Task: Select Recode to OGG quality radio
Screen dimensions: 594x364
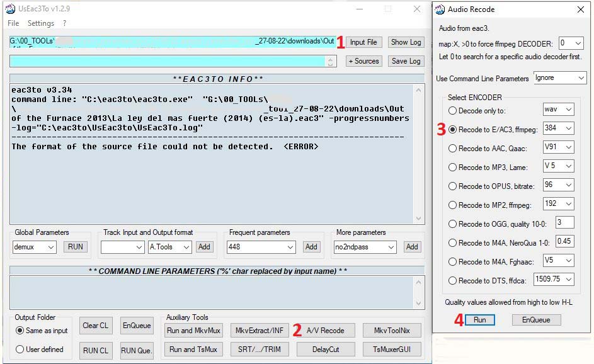Action: [452, 224]
